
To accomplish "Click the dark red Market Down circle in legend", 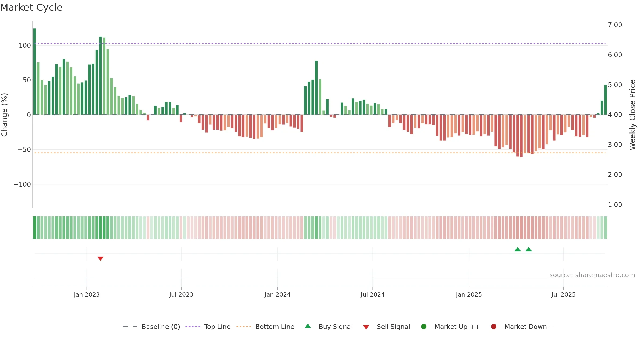I will (493, 327).
